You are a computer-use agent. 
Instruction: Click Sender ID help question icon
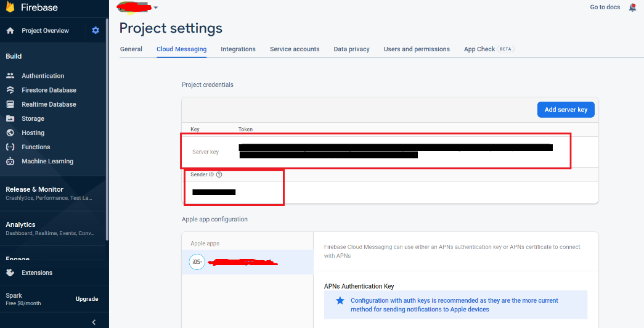(219, 174)
